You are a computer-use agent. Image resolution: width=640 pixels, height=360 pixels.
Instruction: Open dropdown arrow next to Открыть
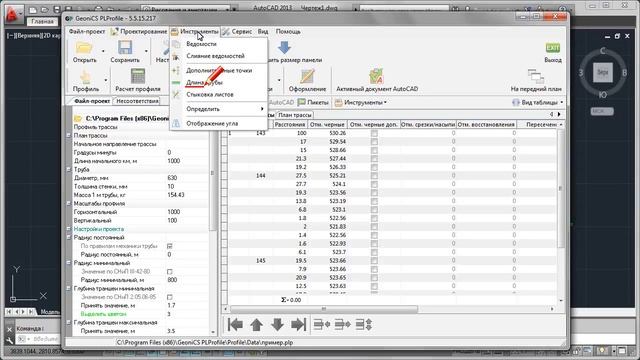[x=103, y=51]
